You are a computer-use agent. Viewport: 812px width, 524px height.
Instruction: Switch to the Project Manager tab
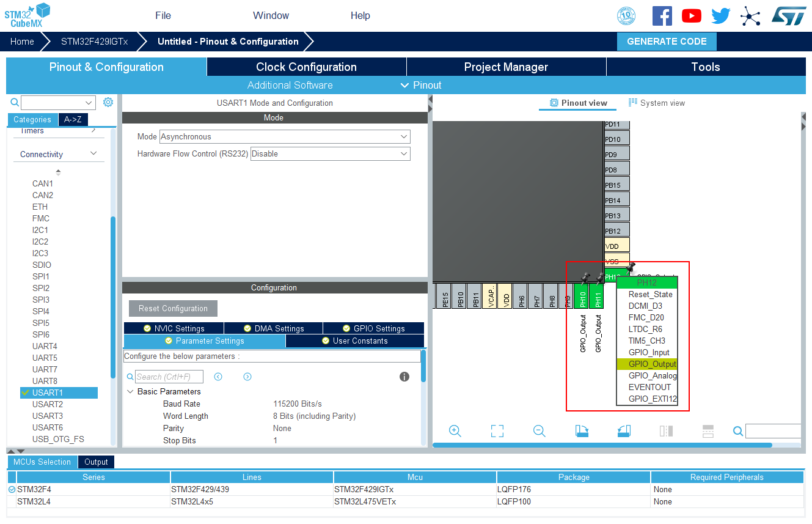coord(506,67)
